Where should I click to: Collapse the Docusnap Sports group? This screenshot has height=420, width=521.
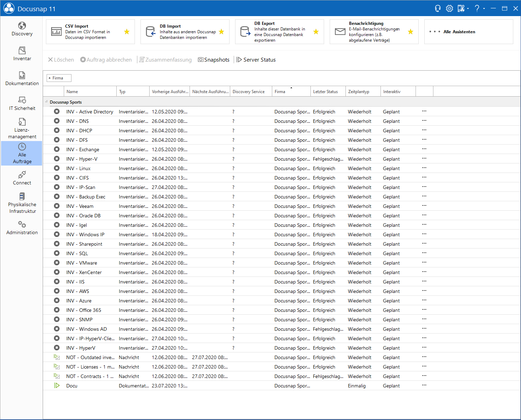(x=46, y=101)
